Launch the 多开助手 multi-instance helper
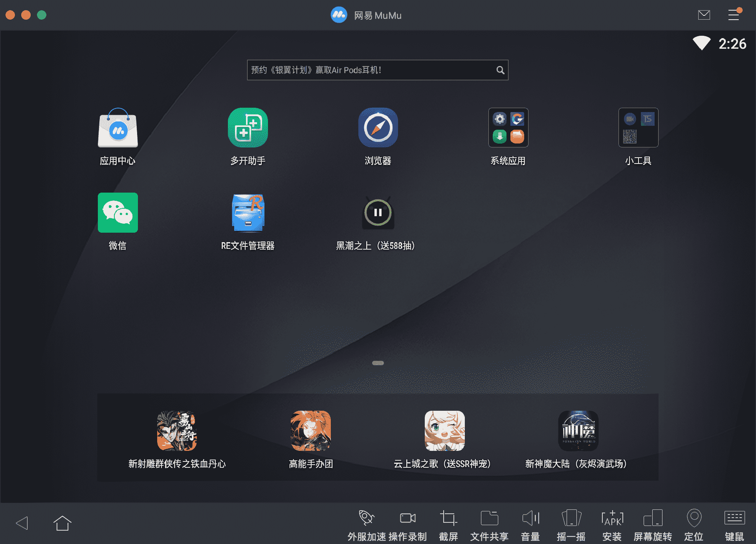This screenshot has height=544, width=756. [x=248, y=128]
